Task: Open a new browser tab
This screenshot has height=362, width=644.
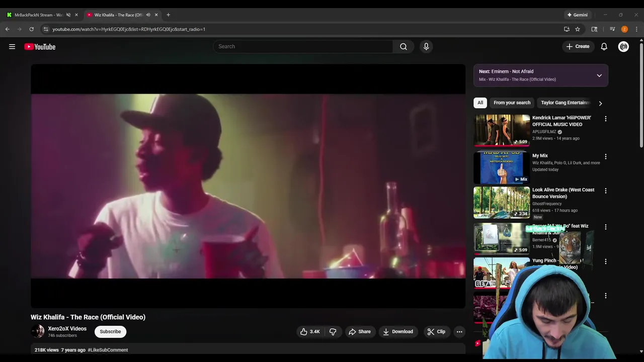Action: (168, 15)
